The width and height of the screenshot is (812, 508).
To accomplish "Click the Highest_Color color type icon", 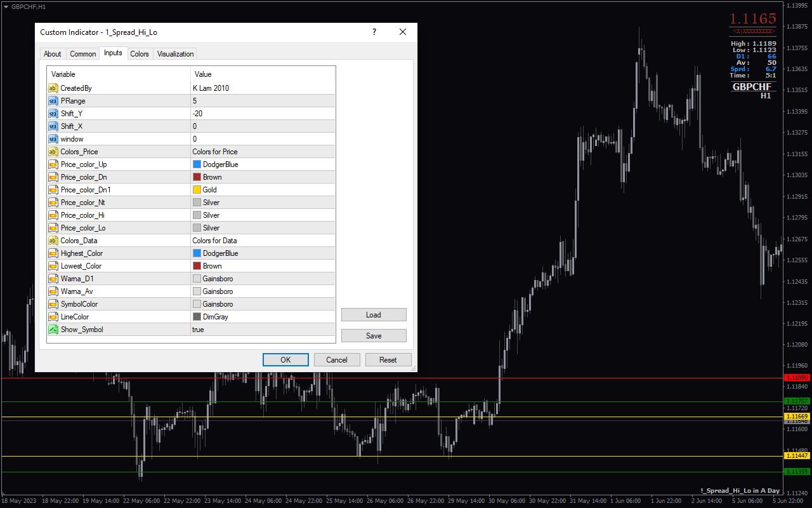I will [x=53, y=253].
